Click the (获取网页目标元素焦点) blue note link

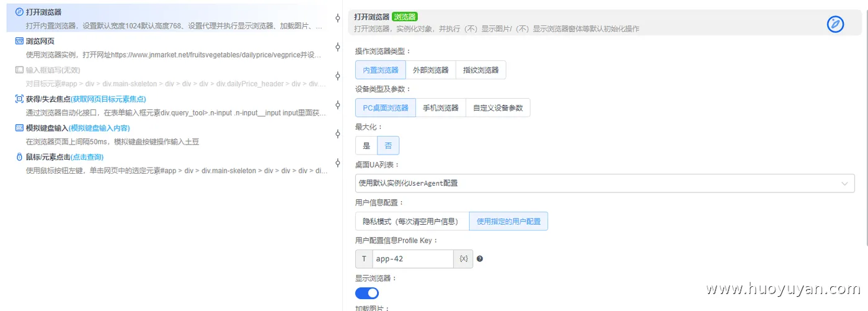coord(107,99)
